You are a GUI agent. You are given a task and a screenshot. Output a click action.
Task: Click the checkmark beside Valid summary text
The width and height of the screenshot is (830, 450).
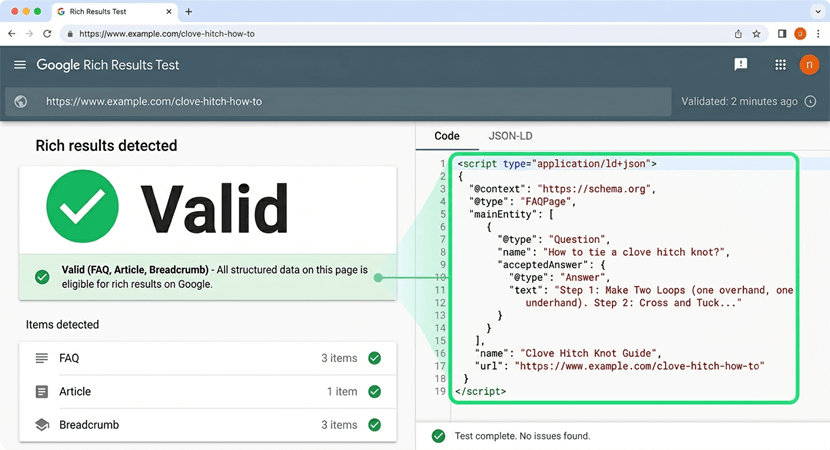pos(42,277)
